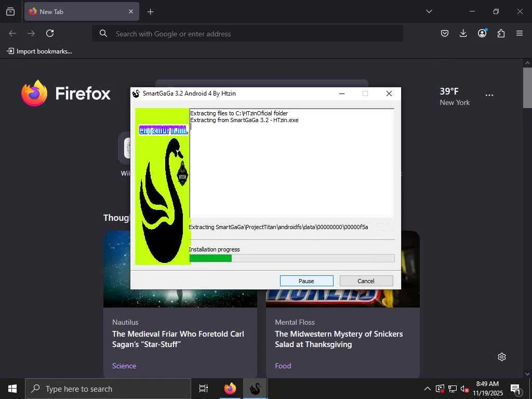
Task: Open the Firefox application hamburger menu
Action: point(520,33)
